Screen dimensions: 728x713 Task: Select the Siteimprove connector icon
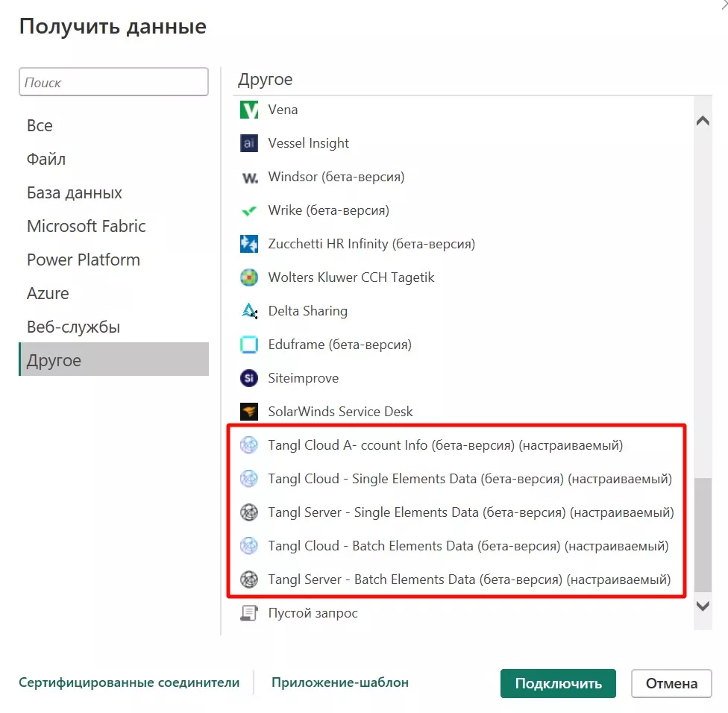[x=248, y=378]
